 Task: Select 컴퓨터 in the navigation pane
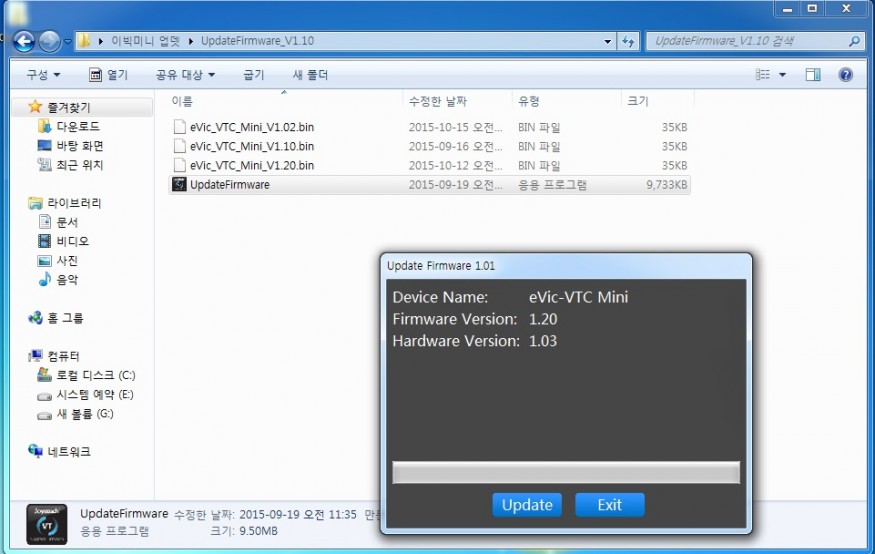coord(63,356)
